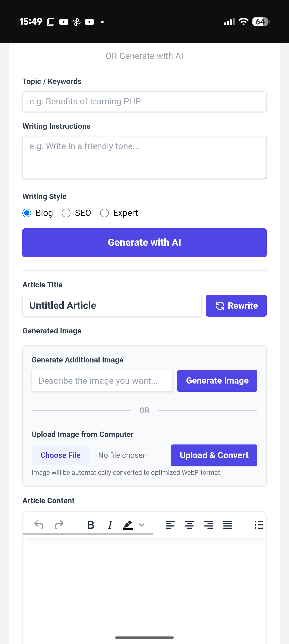The height and width of the screenshot is (644, 289).
Task: Click the editor toolbar horizontal scrollbar
Action: pos(88,534)
